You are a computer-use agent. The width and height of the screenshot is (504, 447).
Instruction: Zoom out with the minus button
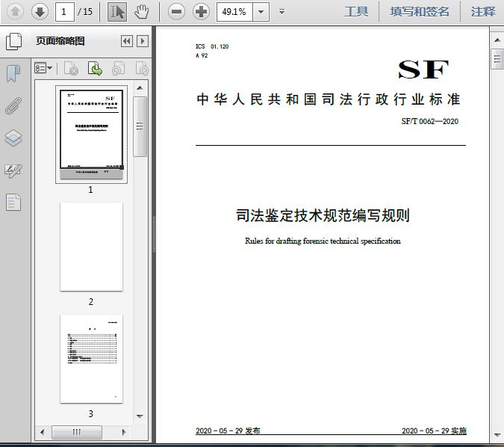[176, 11]
